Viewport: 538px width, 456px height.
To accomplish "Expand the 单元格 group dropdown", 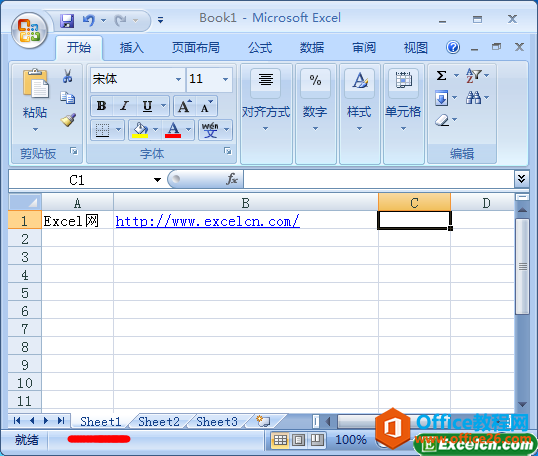I will [x=403, y=129].
